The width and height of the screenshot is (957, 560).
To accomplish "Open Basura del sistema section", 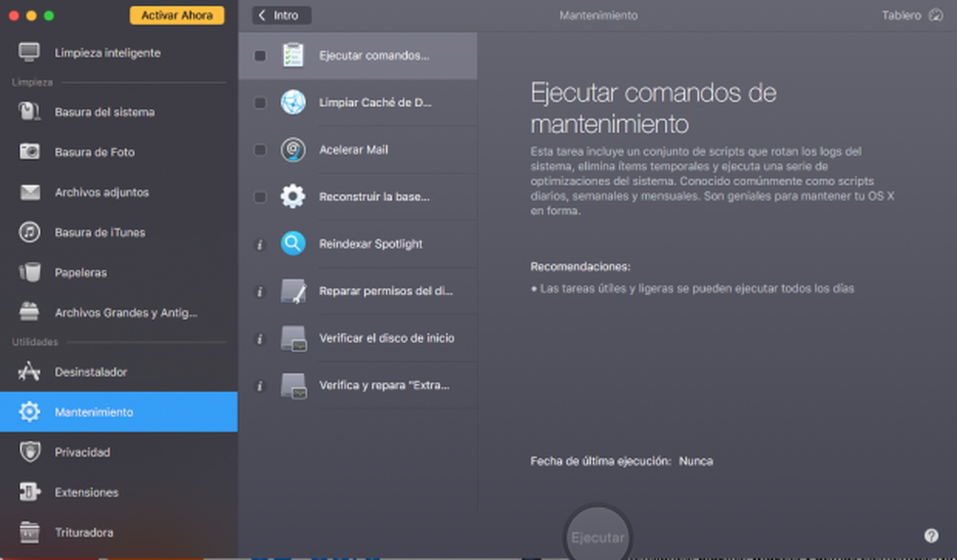I will (x=119, y=112).
